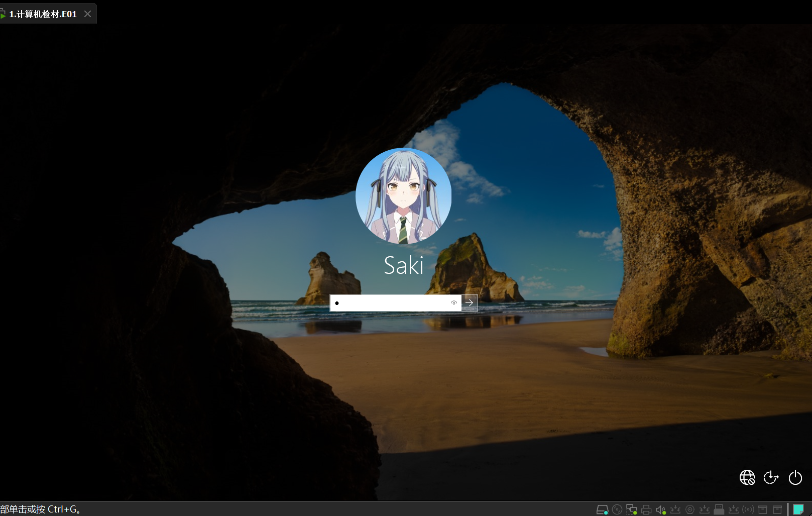
Task: Click into the Saki password field
Action: click(395, 303)
